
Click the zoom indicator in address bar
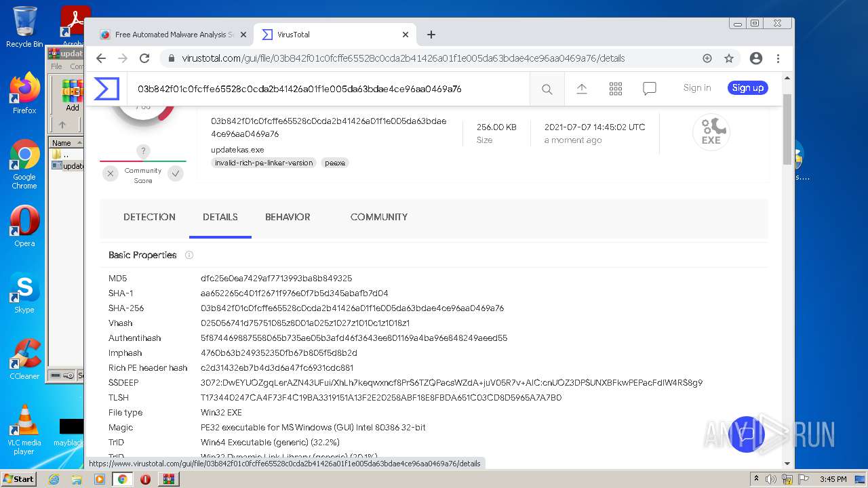tap(707, 58)
